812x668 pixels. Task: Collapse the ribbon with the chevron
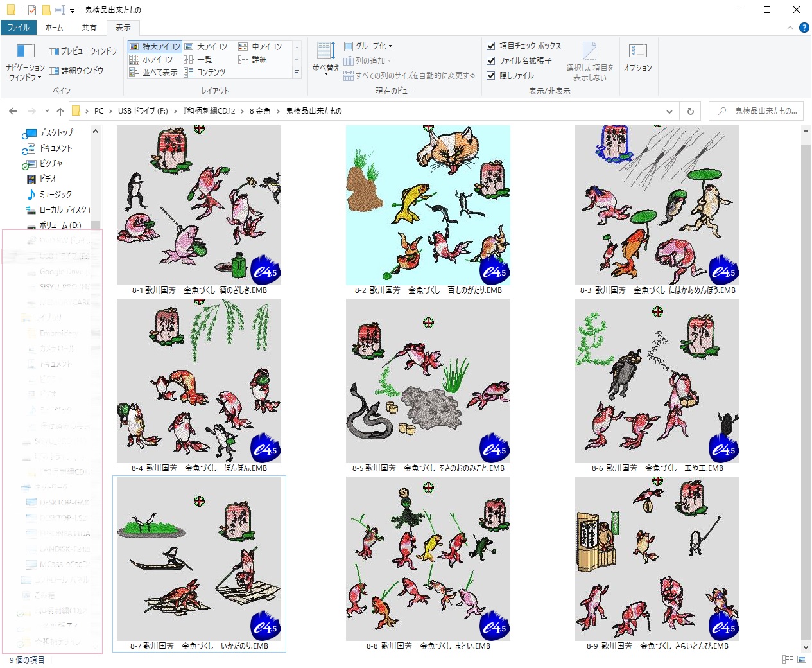(790, 28)
